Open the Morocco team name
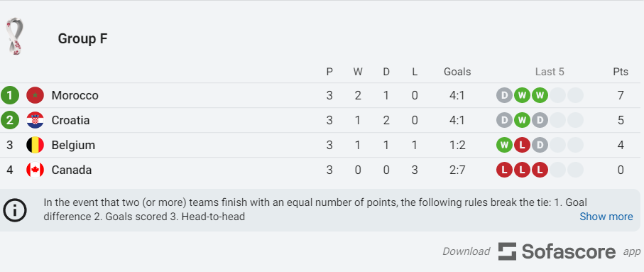The image size is (644, 272). pyautogui.click(x=75, y=95)
